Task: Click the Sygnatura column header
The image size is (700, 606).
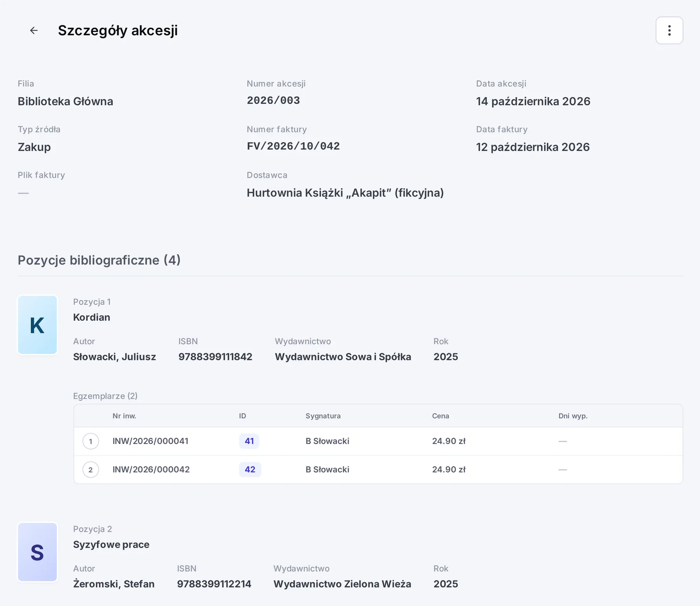Action: coord(323,416)
